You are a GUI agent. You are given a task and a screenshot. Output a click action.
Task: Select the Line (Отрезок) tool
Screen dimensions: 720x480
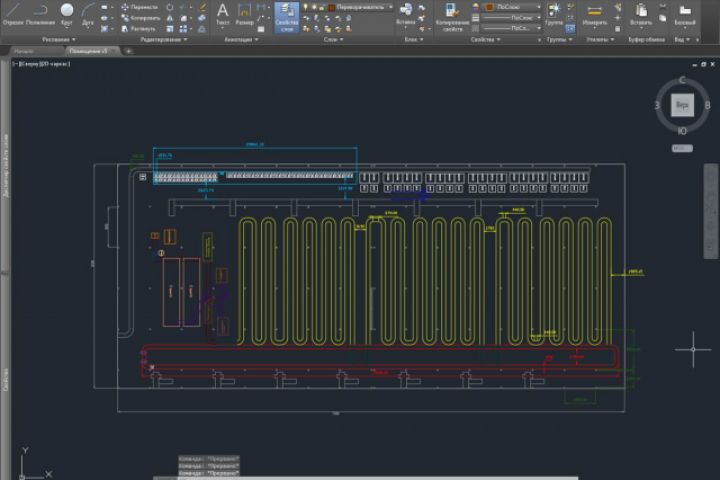15,13
